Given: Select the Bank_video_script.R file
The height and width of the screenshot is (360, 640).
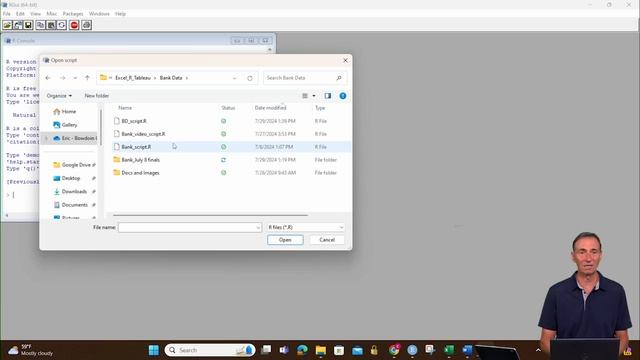Looking at the screenshot, I should click(x=143, y=134).
